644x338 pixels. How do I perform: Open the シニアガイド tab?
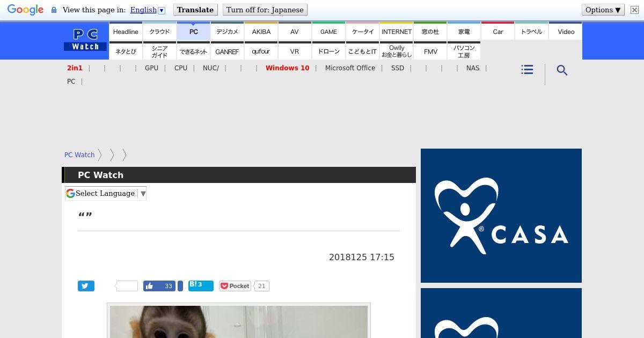(159, 51)
